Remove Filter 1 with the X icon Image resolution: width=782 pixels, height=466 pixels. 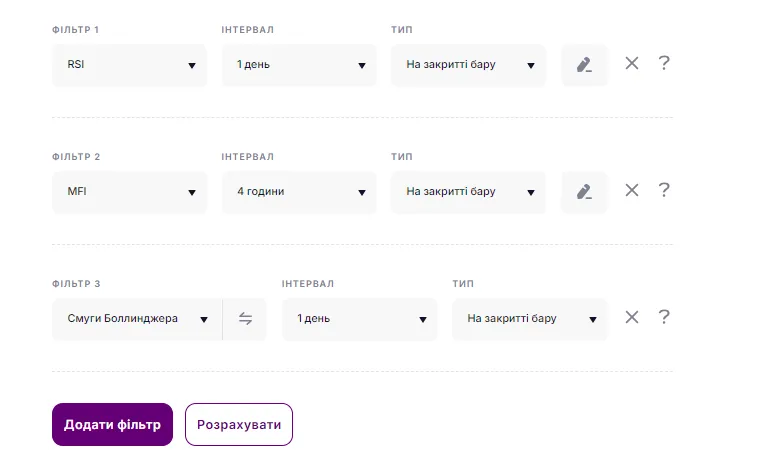coord(632,64)
